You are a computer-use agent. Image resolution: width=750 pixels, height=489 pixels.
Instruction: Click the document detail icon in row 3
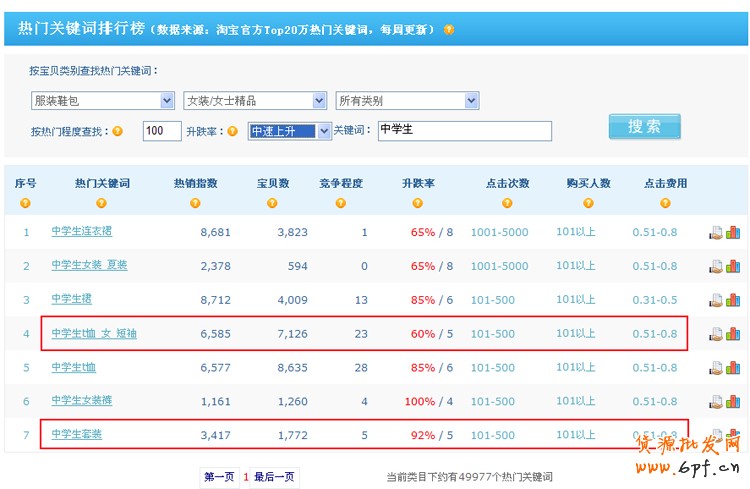pyautogui.click(x=716, y=300)
